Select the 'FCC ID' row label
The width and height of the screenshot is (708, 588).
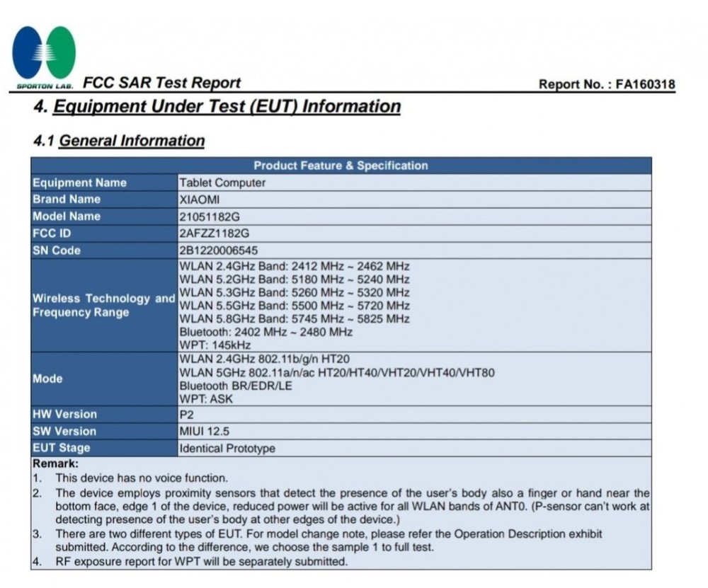(52, 234)
